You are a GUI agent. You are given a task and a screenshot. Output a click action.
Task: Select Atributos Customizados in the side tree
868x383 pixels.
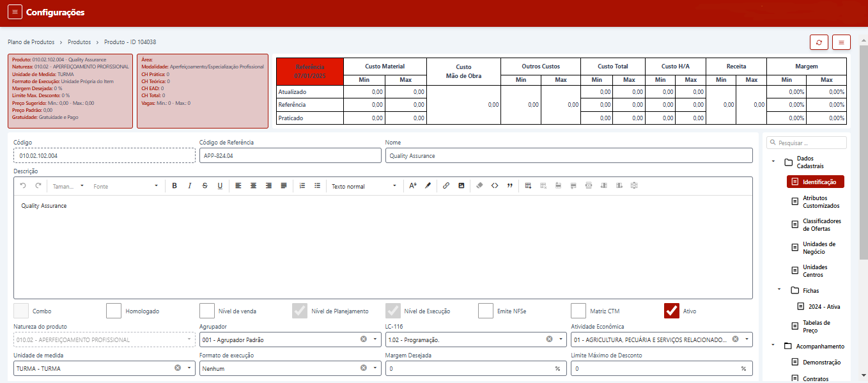click(x=821, y=202)
